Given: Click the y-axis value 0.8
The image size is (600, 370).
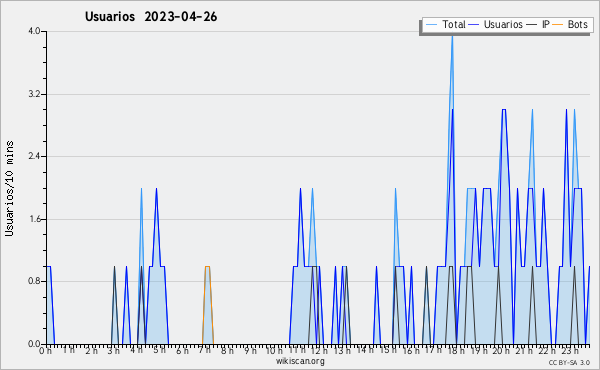Looking at the screenshot, I should [x=34, y=282].
